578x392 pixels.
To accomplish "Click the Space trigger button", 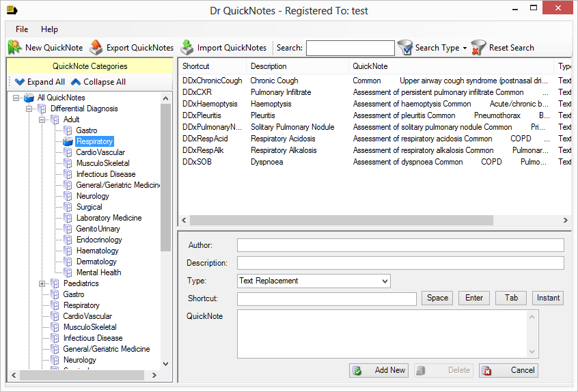I will click(x=437, y=298).
